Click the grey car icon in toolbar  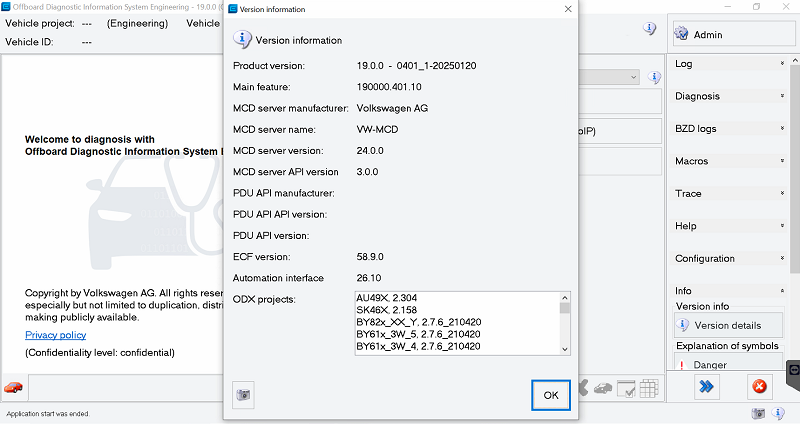(603, 388)
